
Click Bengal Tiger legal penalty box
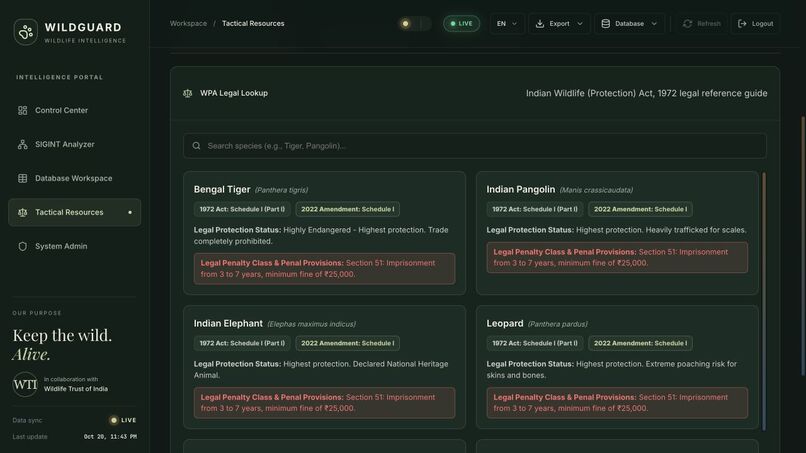[324, 268]
